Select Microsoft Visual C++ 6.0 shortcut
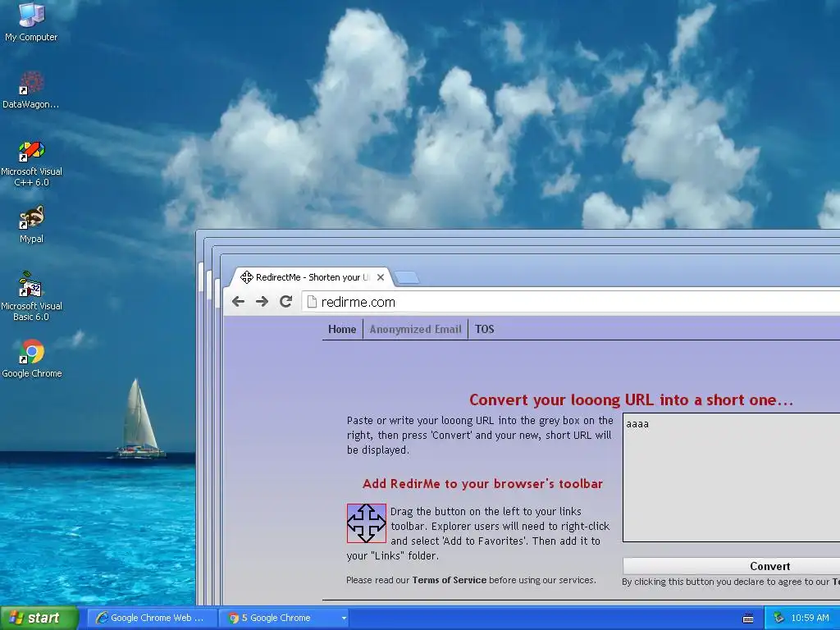The image size is (840, 630). point(31,163)
